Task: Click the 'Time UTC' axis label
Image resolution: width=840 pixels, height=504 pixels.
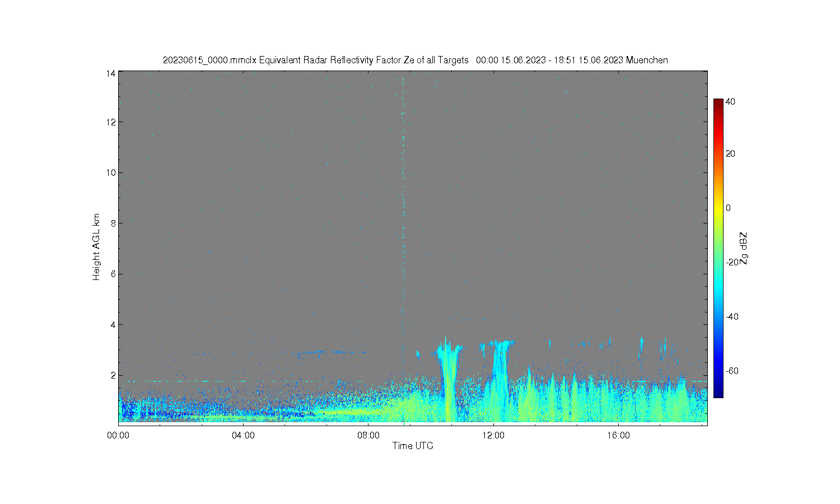Action: click(x=413, y=446)
